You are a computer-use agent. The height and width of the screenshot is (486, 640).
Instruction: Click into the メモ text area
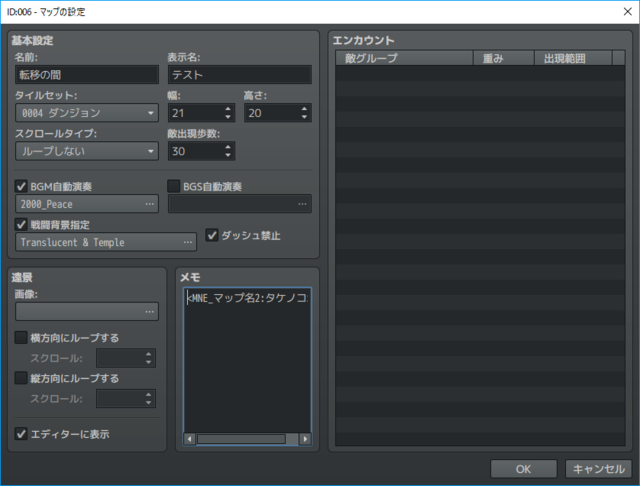pos(247,360)
